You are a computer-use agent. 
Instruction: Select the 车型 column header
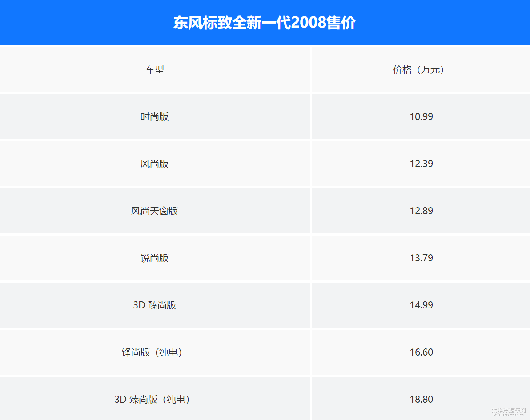click(x=154, y=70)
